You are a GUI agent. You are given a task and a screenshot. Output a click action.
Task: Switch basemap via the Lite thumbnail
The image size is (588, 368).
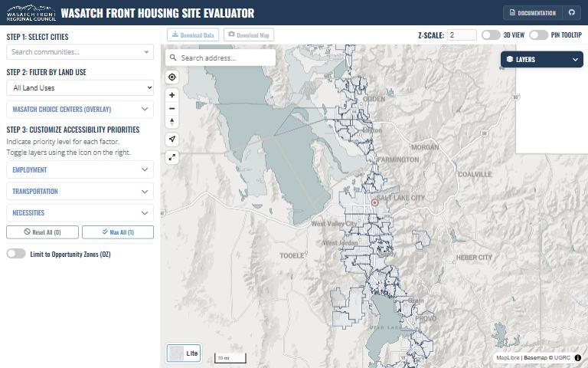[x=184, y=353]
